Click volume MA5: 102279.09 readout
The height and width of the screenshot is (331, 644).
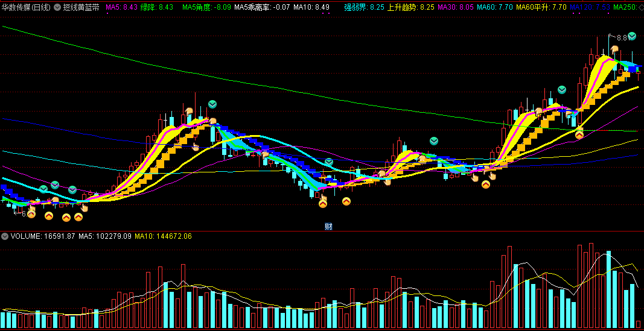click(x=105, y=236)
